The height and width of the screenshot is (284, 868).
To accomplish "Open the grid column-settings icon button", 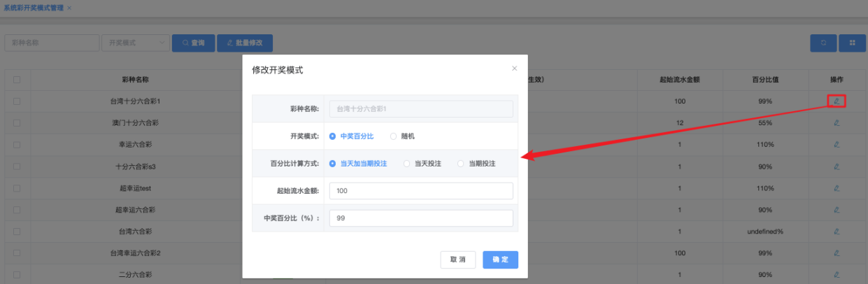I will click(852, 43).
